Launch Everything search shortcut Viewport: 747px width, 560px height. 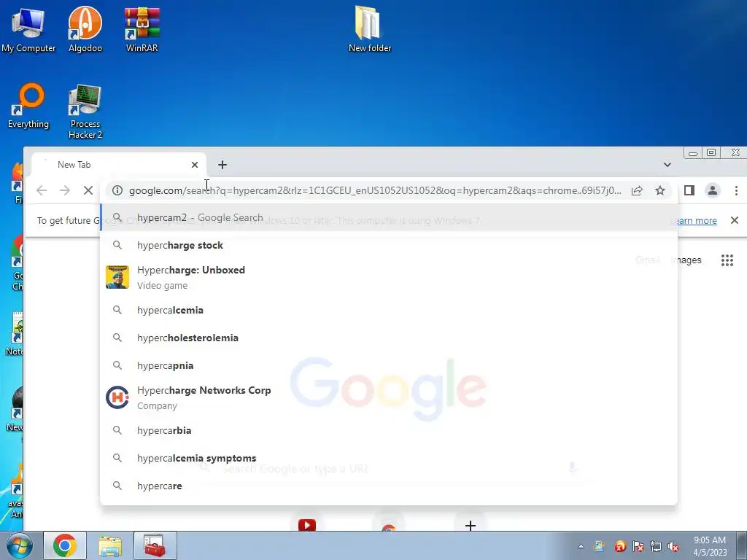[28, 106]
